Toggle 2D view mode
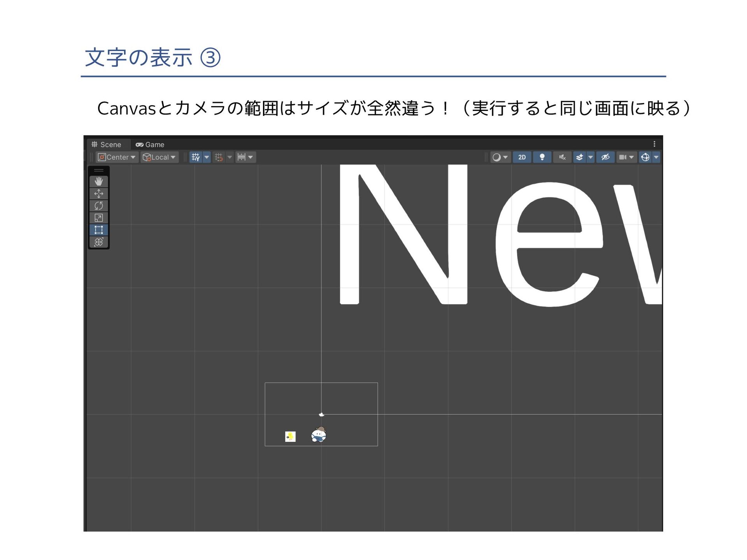 pyautogui.click(x=522, y=157)
